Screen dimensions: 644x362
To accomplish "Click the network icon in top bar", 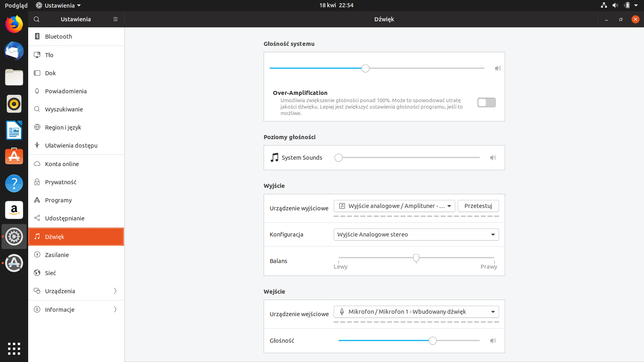I will (x=604, y=5).
